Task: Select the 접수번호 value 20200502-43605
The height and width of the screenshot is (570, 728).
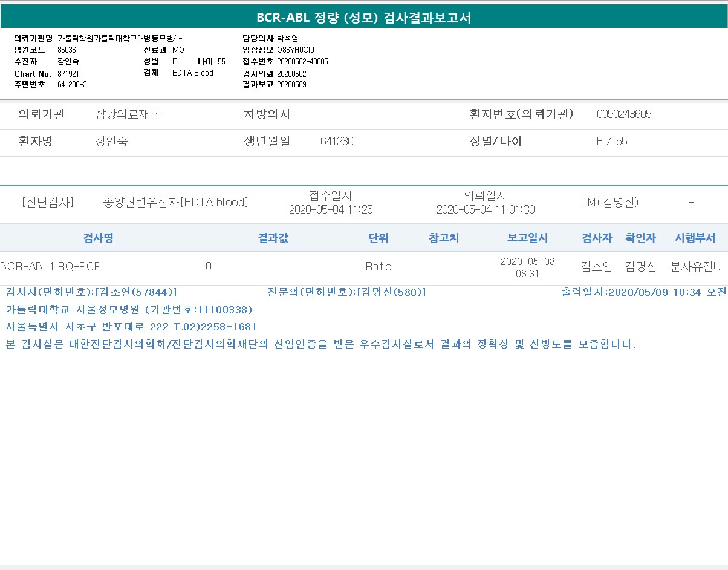Action: click(x=302, y=62)
